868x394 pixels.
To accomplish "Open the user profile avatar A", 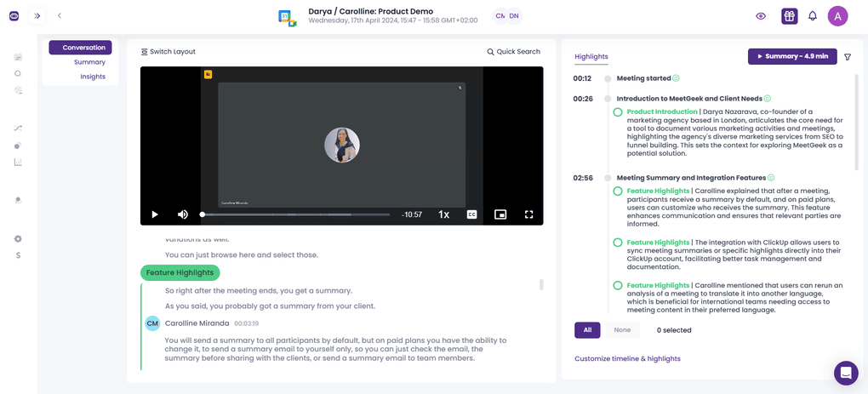I will click(837, 16).
